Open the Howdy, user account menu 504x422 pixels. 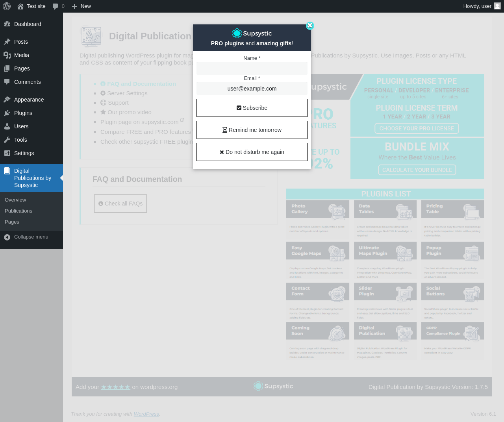click(x=482, y=6)
